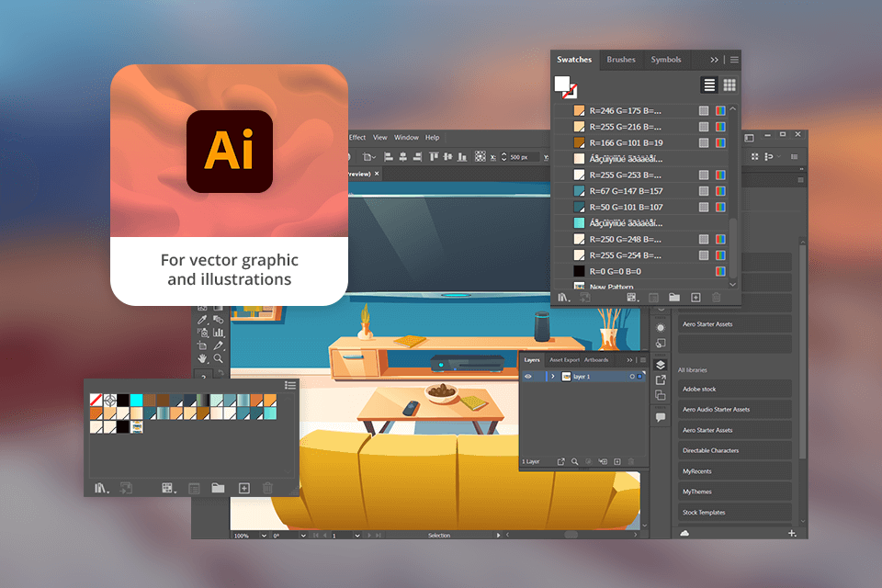Select the Zoom tool magnifier
The image size is (882, 588).
point(219,358)
